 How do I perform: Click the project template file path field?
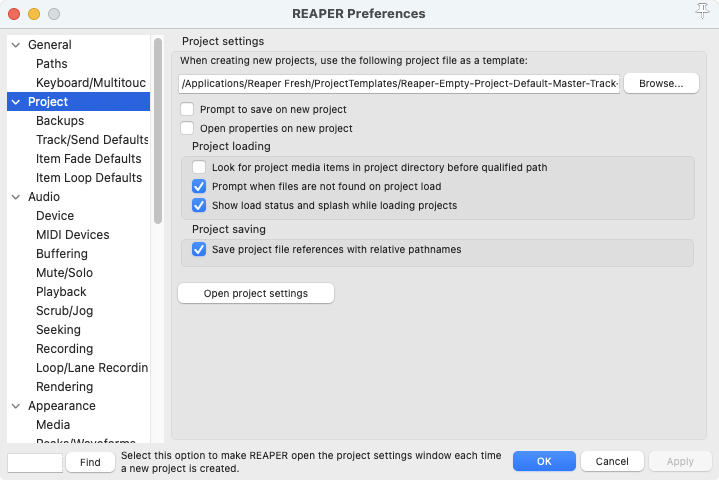(x=399, y=83)
